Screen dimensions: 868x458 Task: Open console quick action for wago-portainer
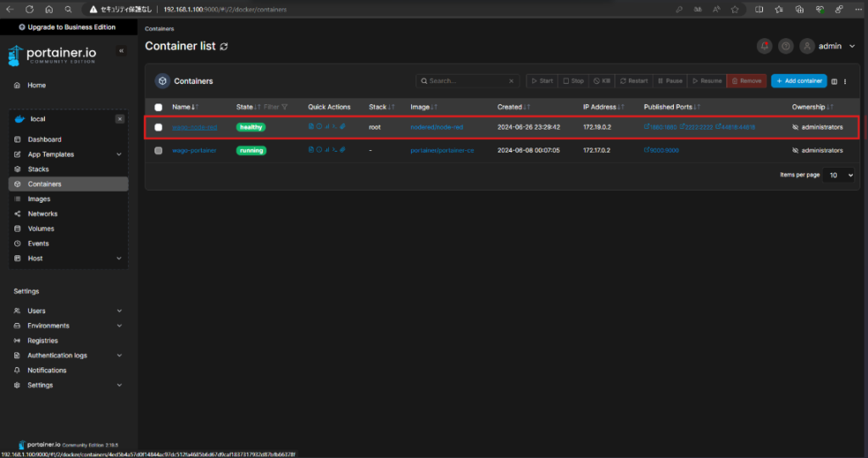tap(334, 150)
